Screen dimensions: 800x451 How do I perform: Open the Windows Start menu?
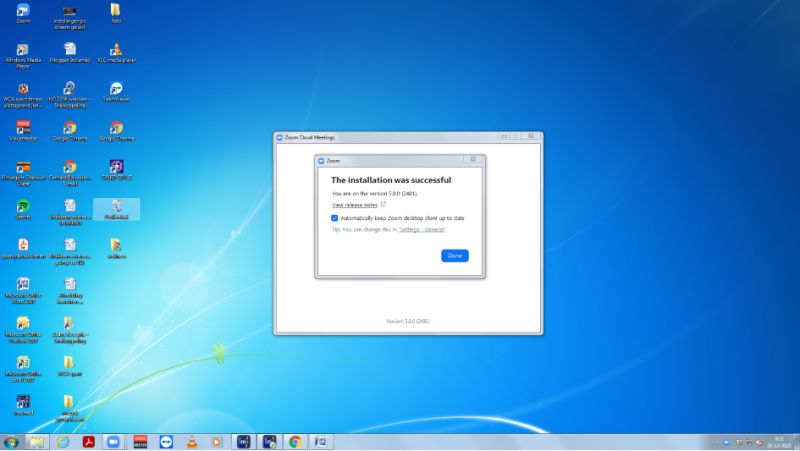(11, 442)
